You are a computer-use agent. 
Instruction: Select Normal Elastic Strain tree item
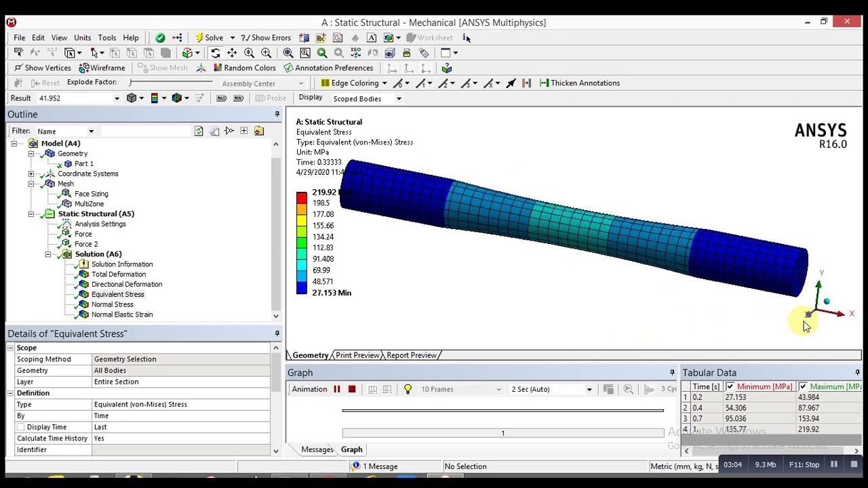tap(122, 314)
